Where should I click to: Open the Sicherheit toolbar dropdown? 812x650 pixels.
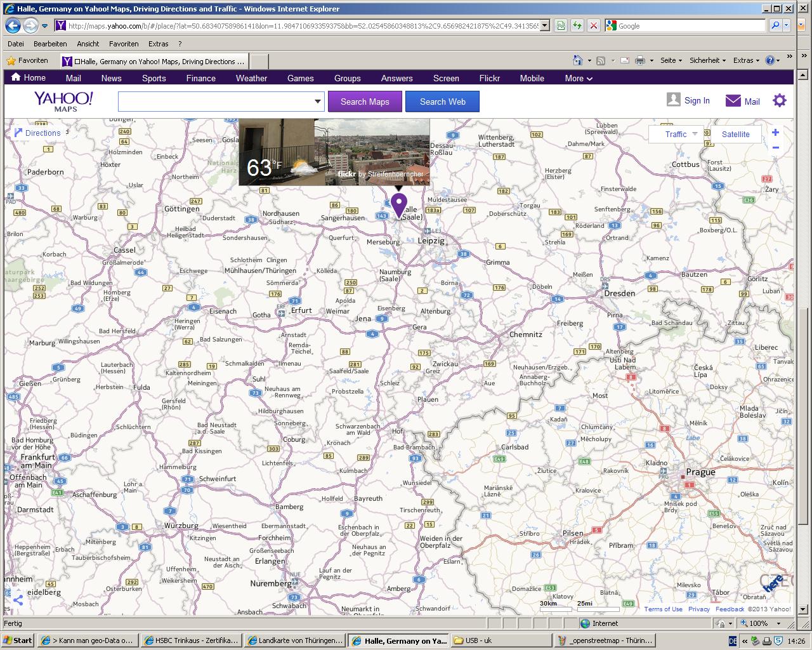tap(707, 60)
